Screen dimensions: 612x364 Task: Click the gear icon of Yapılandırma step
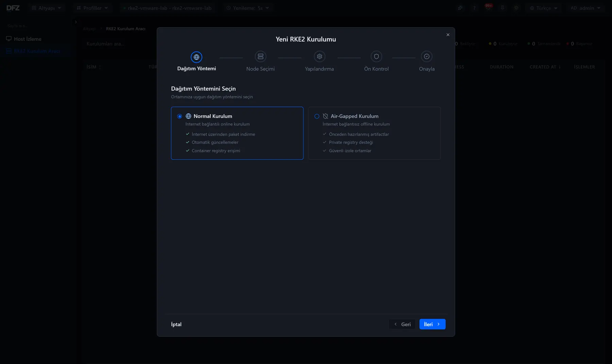[319, 56]
